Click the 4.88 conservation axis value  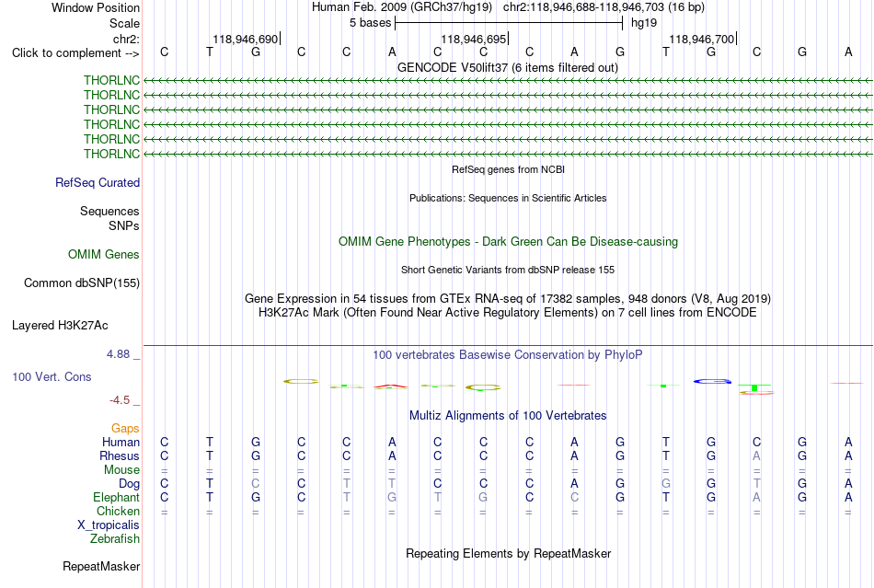(x=118, y=354)
